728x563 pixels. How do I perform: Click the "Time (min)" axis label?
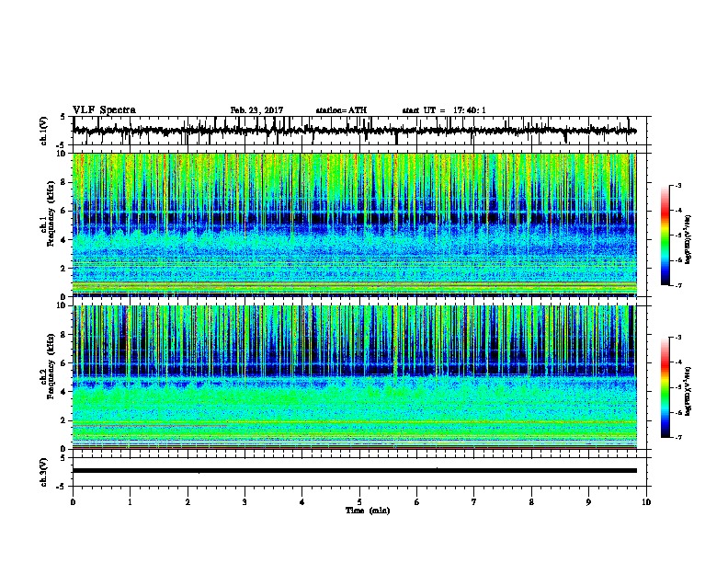click(368, 511)
